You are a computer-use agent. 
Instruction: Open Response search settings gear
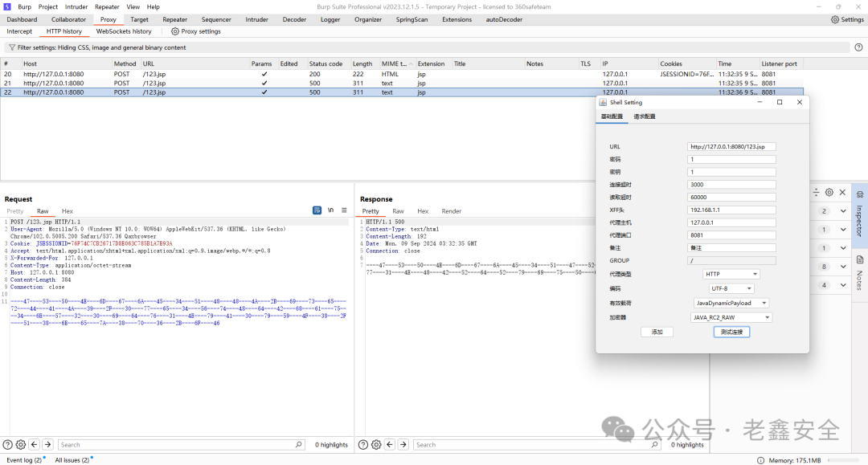[x=376, y=445]
